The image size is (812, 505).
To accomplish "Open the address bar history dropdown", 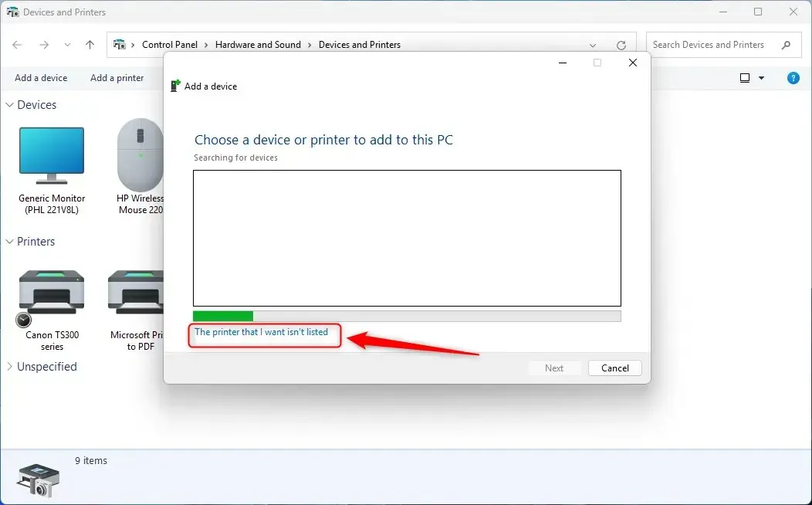I will click(593, 45).
